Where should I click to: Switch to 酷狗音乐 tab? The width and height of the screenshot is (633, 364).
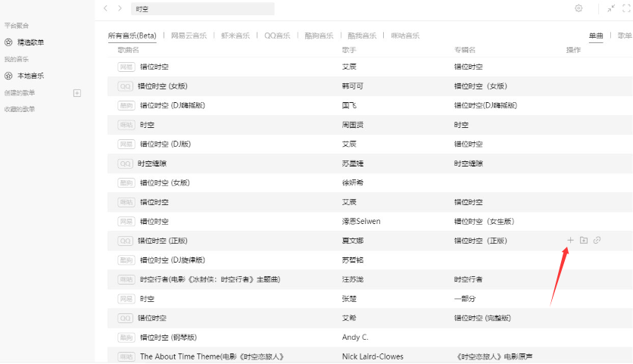coord(319,36)
